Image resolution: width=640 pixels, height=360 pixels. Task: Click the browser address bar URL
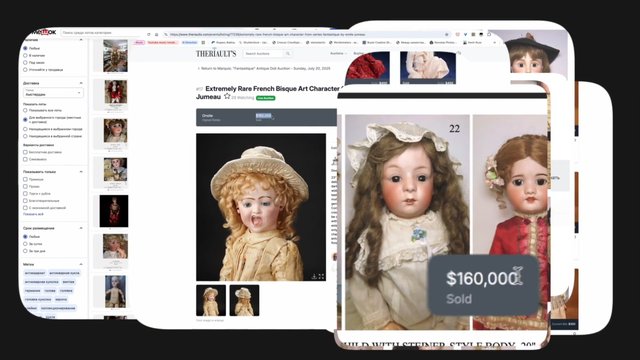[x=267, y=35]
